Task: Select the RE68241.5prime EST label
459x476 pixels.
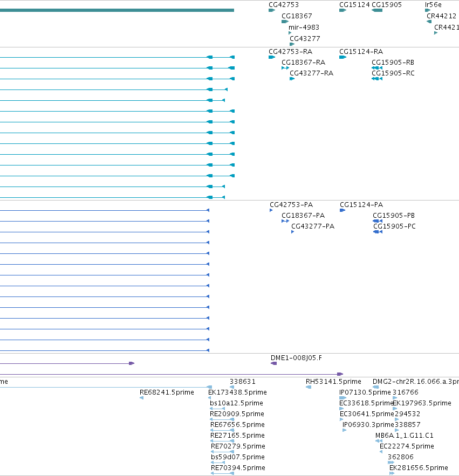Action: 167,392
